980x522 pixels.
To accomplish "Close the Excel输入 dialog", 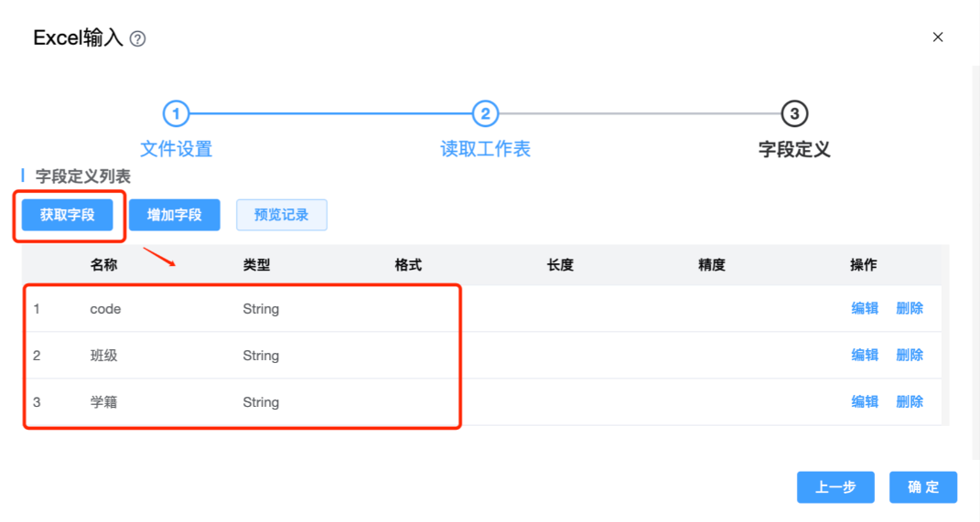I will 937,37.
